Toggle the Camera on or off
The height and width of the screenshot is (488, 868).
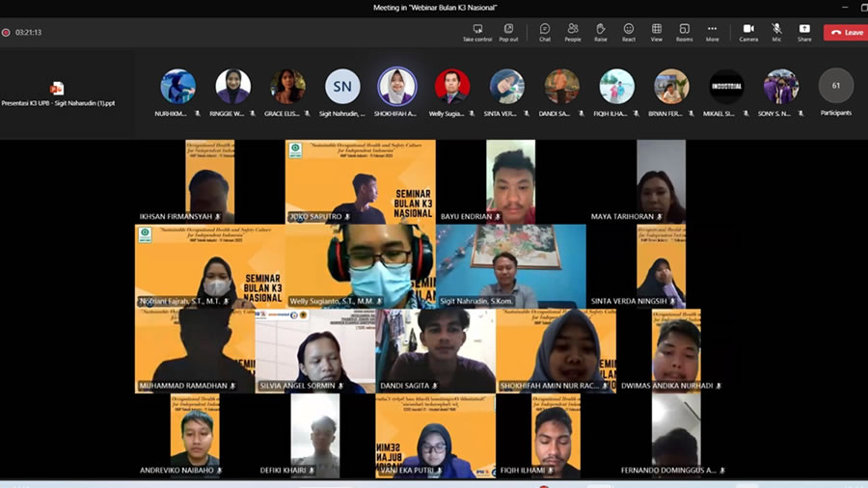tap(748, 32)
